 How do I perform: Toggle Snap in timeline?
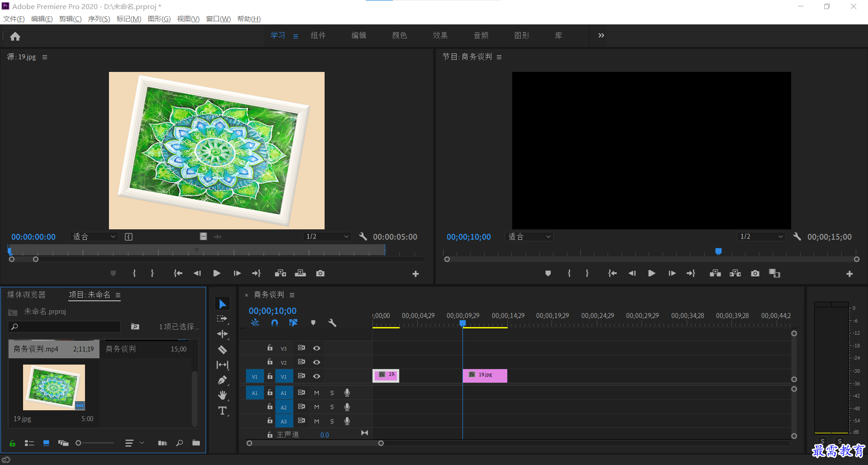tap(274, 323)
